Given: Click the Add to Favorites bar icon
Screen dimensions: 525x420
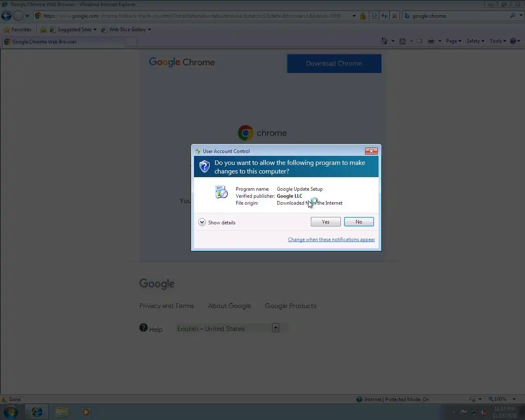Looking at the screenshot, I should point(43,30).
